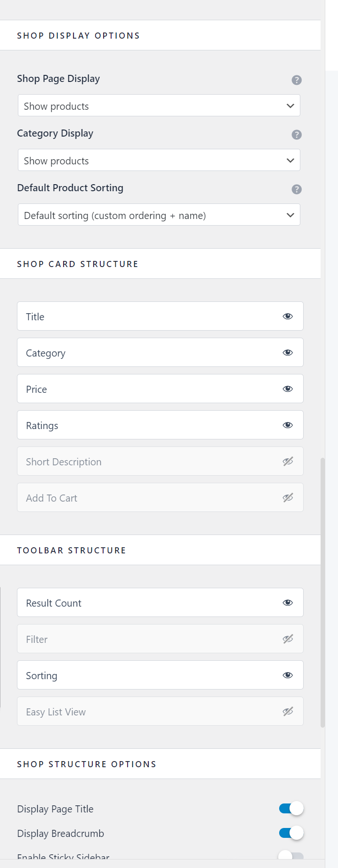The image size is (338, 868).
Task: Click help icon next to Category Display
Action: point(297,135)
